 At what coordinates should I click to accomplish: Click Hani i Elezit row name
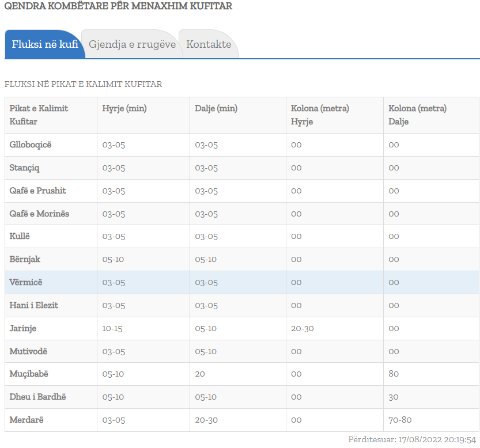34,305
